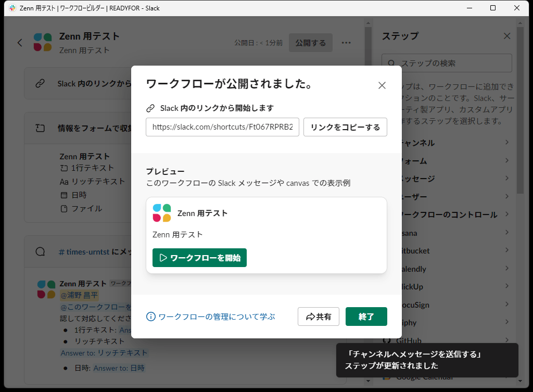This screenshot has width=533, height=392.
Task: Select the 日時 form field
Action: (73, 195)
